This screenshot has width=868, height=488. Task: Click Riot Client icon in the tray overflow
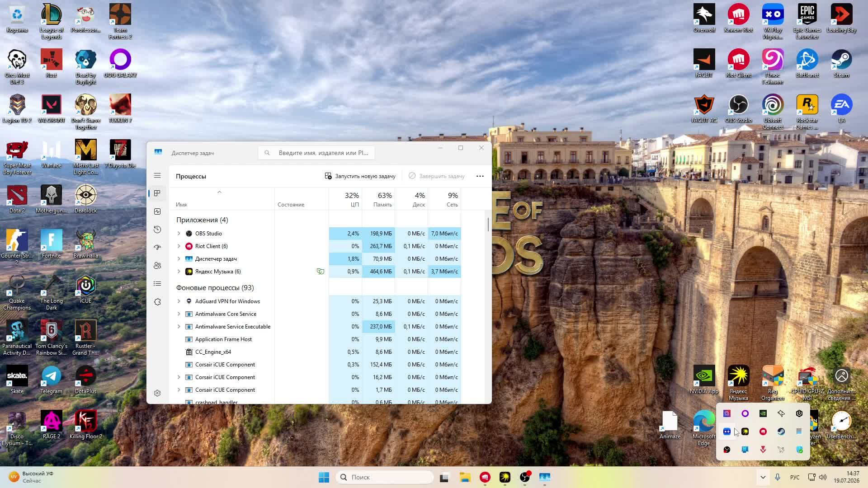click(763, 432)
